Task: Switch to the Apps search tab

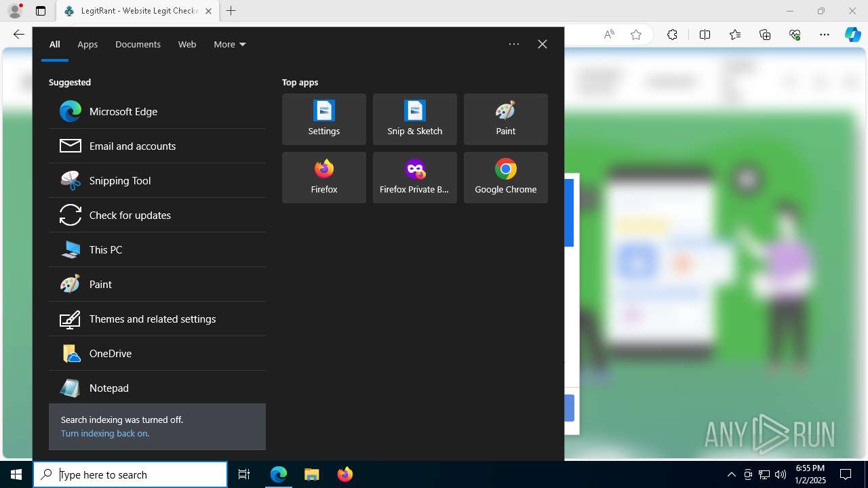Action: click(87, 44)
